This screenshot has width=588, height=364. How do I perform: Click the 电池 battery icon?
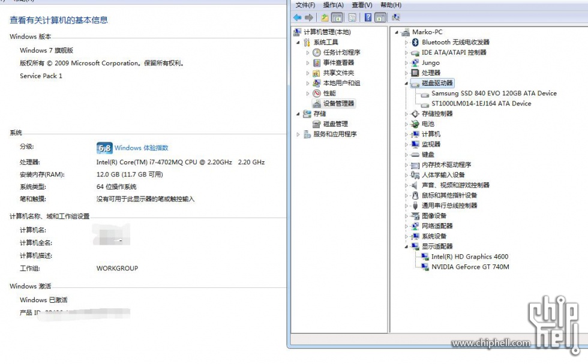[x=415, y=124]
